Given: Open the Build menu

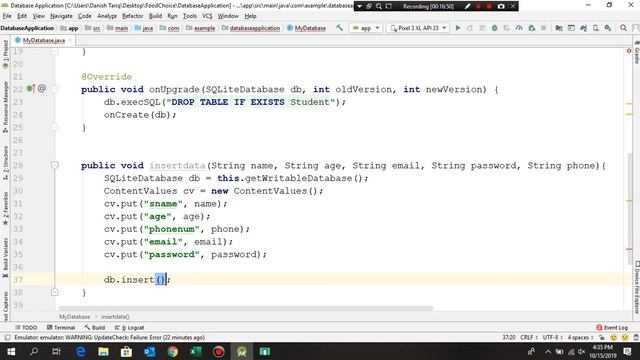Looking at the screenshot, I should click(x=155, y=16).
